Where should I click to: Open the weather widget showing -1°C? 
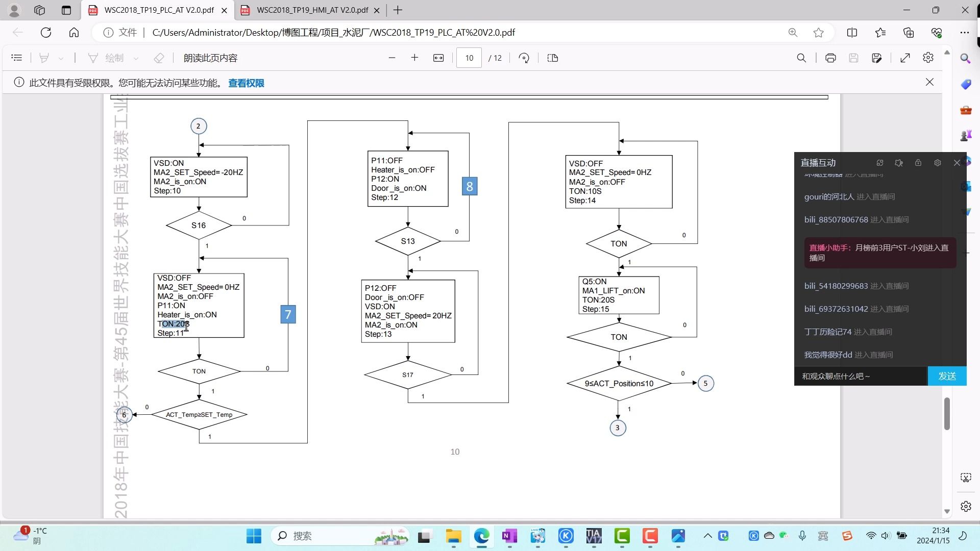tap(31, 536)
